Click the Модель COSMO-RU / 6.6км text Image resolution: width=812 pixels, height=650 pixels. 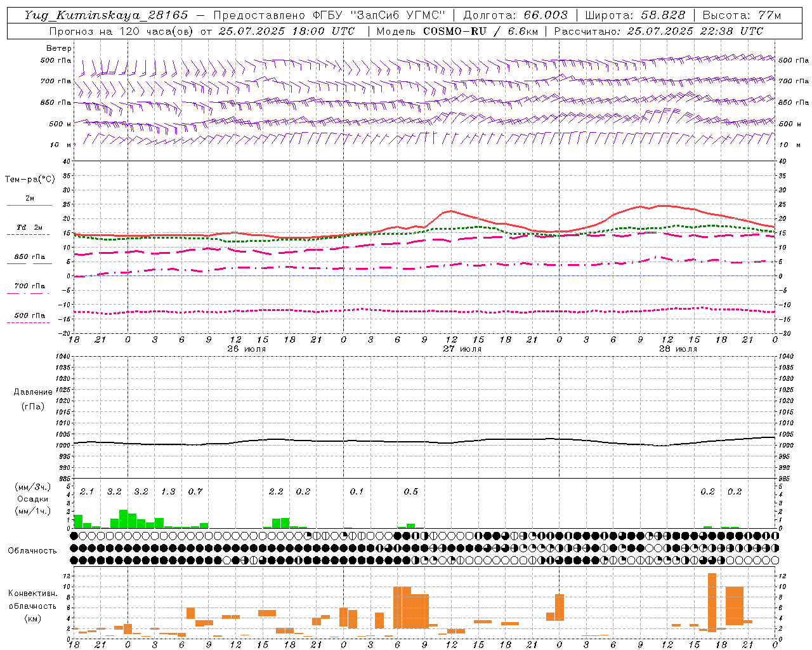tap(457, 31)
